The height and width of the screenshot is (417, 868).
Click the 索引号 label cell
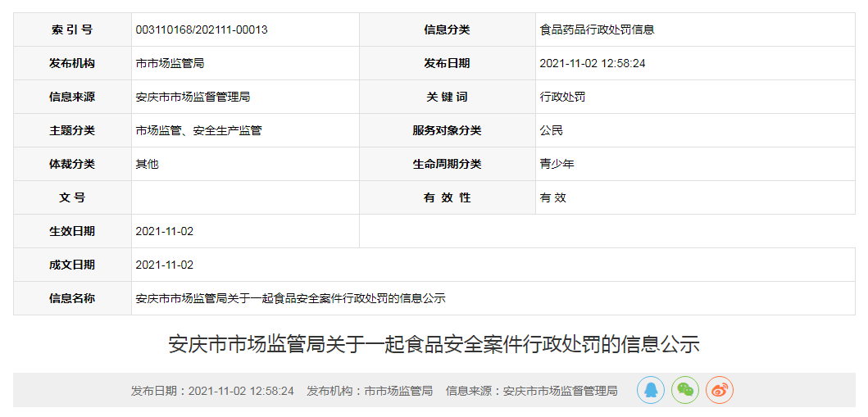point(72,29)
